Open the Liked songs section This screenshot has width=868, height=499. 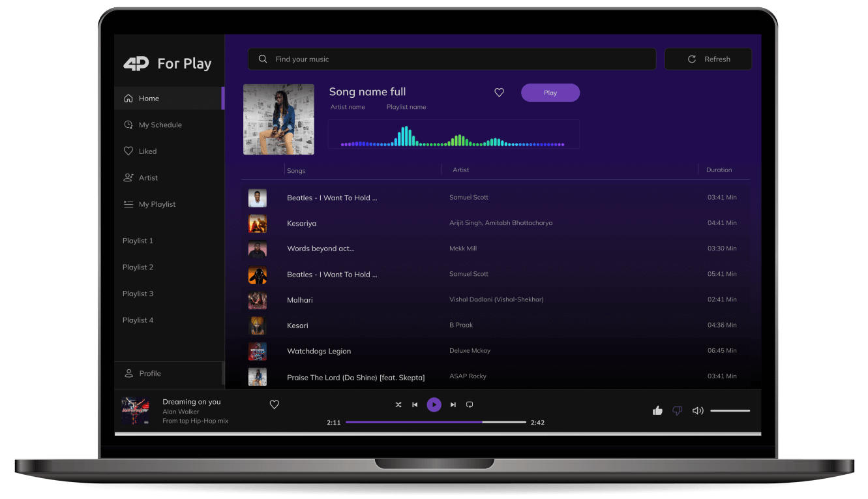(147, 151)
